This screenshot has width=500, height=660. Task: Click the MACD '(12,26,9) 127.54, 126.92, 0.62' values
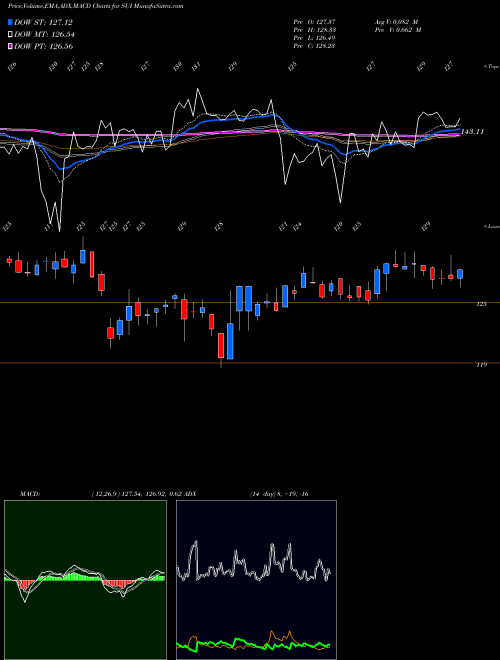click(136, 494)
